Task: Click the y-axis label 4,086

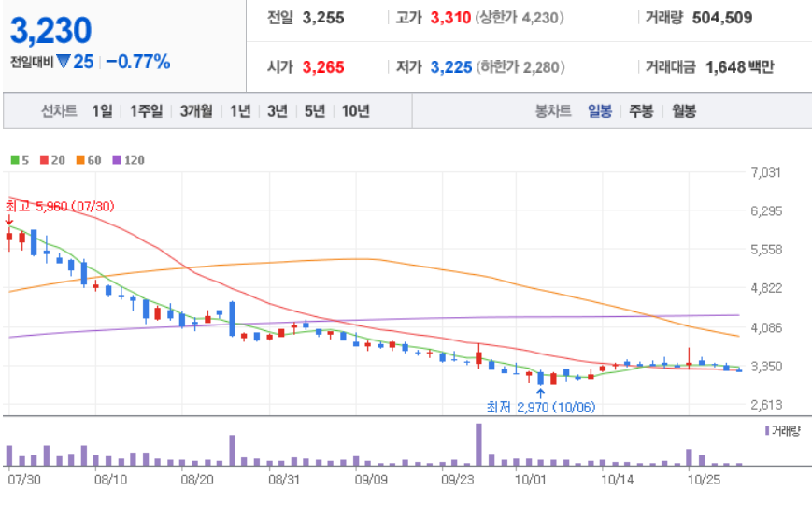Action: [766, 327]
